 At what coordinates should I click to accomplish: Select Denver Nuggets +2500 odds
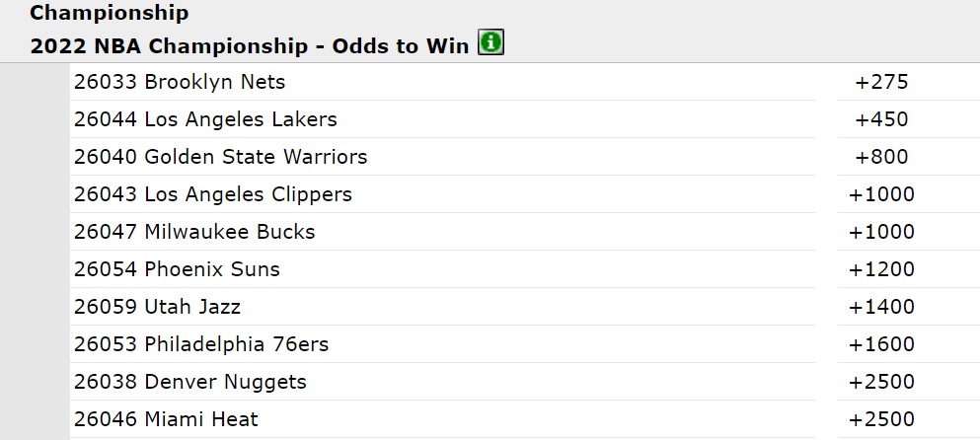pyautogui.click(x=881, y=382)
